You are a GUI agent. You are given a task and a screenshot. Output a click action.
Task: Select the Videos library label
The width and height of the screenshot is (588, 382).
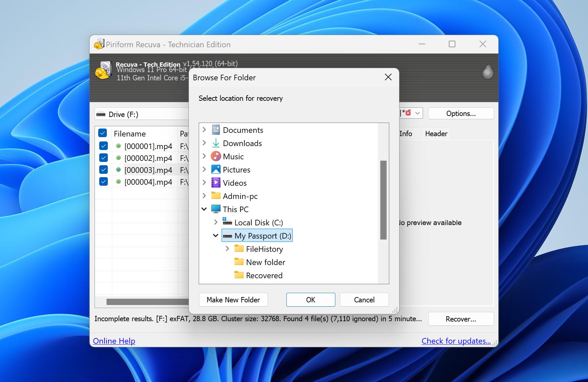(x=234, y=183)
